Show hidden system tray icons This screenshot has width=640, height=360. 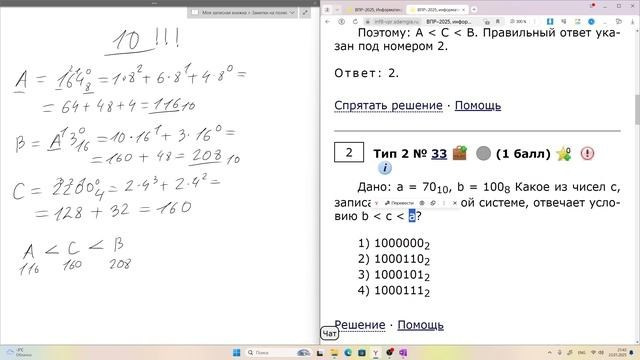coord(550,353)
